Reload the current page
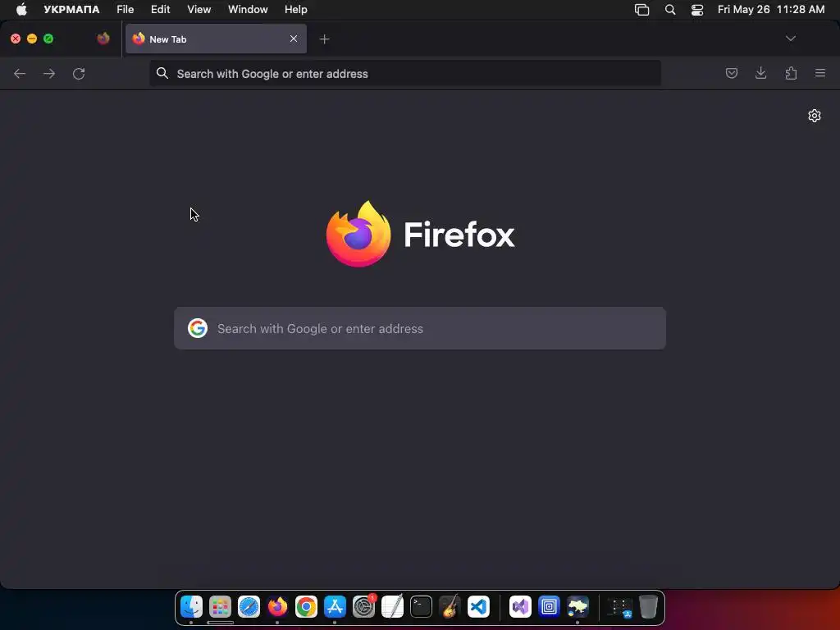Screen dimensions: 840x630 click(x=79, y=73)
